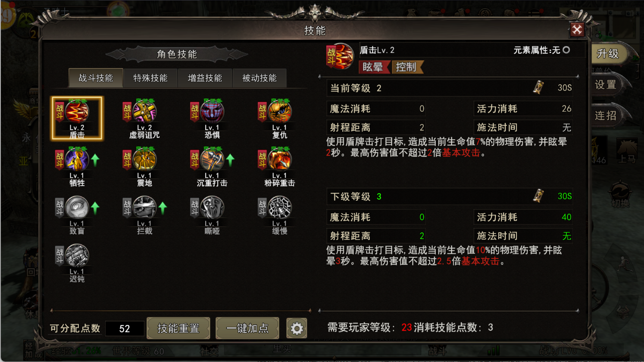Viewport: 644px width, 362px height.
Task: Select the 迟钝 skill icon
Action: click(x=77, y=256)
